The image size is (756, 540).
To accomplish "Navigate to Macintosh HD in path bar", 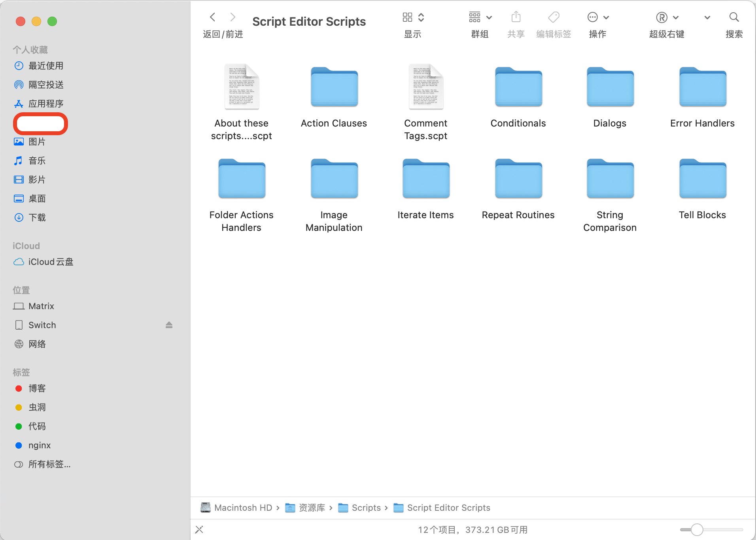I will pos(243,508).
